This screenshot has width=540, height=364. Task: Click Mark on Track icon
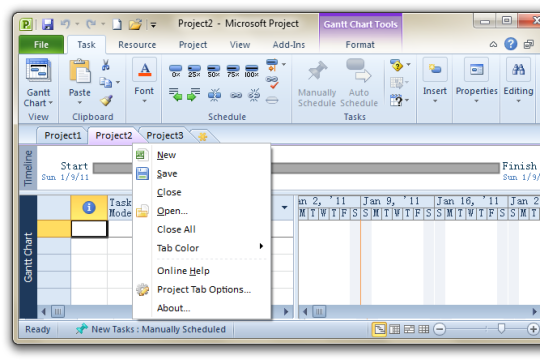click(x=272, y=64)
